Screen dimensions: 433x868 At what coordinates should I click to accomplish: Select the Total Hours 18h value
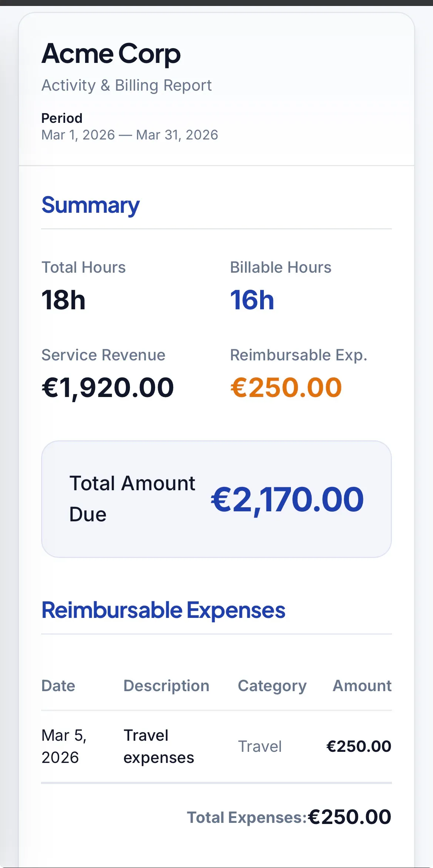click(x=63, y=300)
